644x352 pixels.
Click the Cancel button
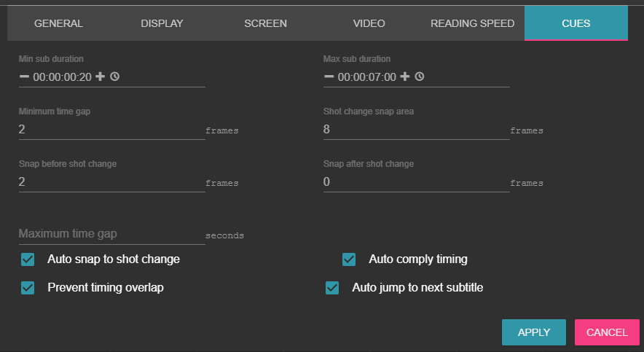(x=607, y=332)
